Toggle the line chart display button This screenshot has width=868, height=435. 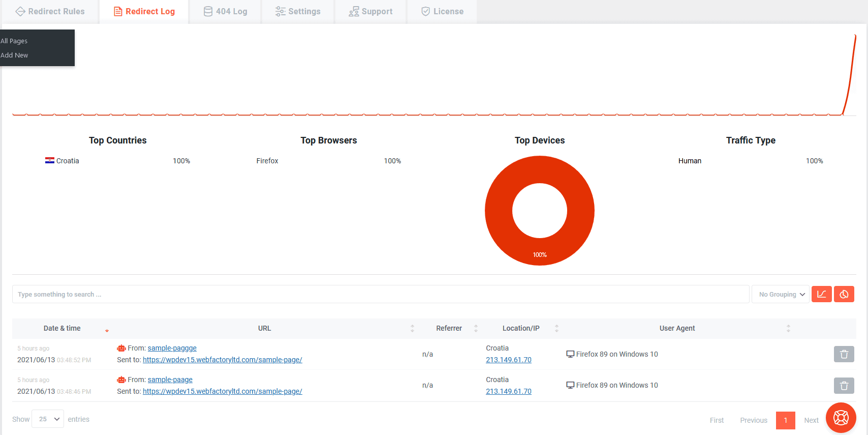click(x=821, y=294)
